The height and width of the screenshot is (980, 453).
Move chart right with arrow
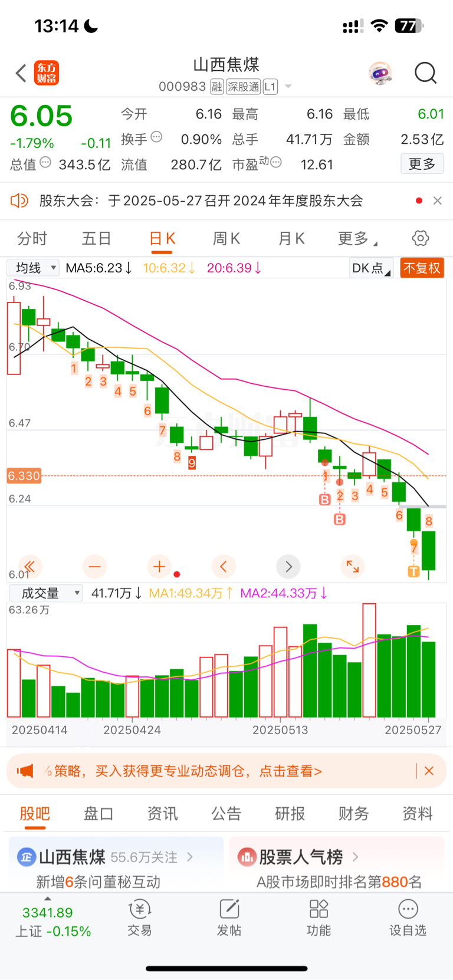tap(288, 567)
